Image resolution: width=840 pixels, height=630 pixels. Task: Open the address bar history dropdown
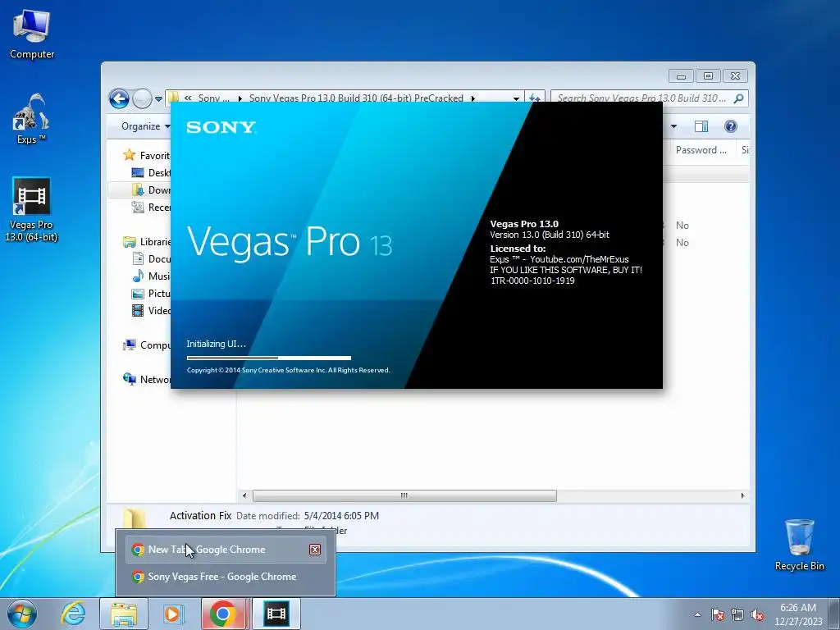(516, 98)
